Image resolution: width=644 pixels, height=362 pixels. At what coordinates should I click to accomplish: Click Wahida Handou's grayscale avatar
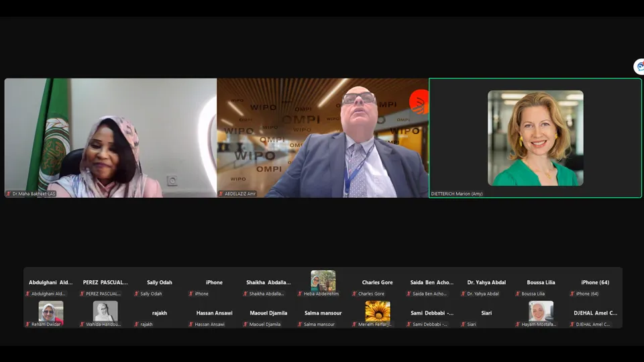point(105,311)
